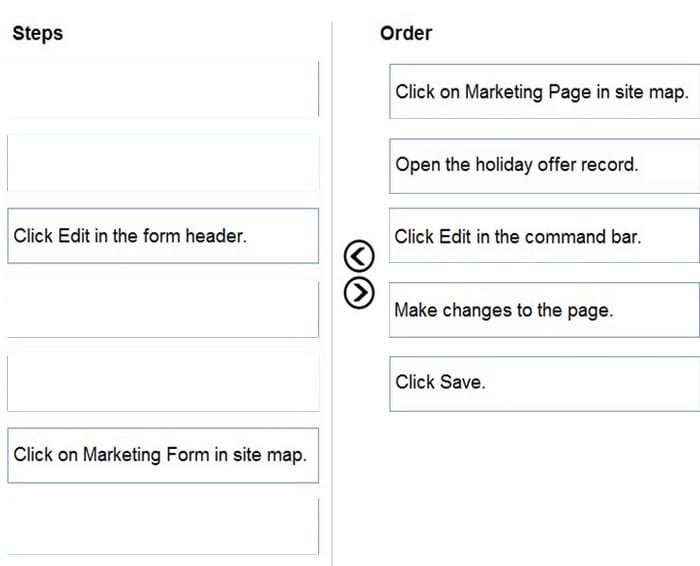The height and width of the screenshot is (566, 700).
Task: Click empty slot below 'Click on Marketing Form'
Action: 163,527
